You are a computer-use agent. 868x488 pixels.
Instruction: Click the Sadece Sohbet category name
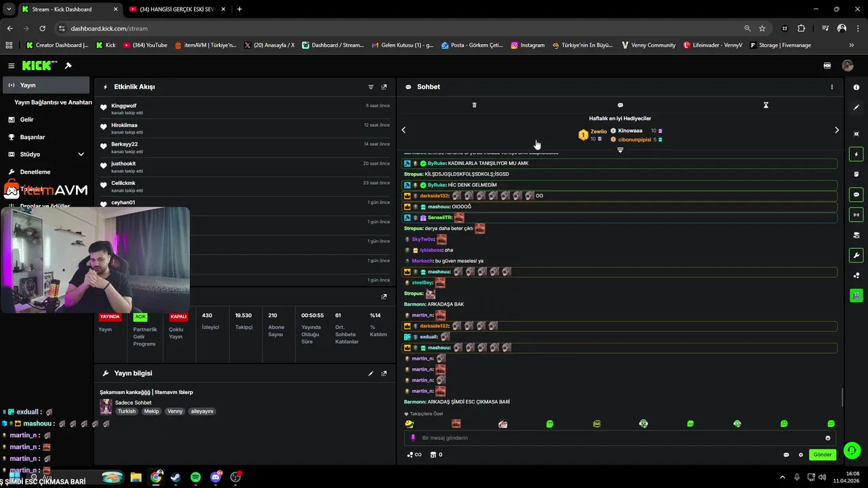[x=133, y=403]
